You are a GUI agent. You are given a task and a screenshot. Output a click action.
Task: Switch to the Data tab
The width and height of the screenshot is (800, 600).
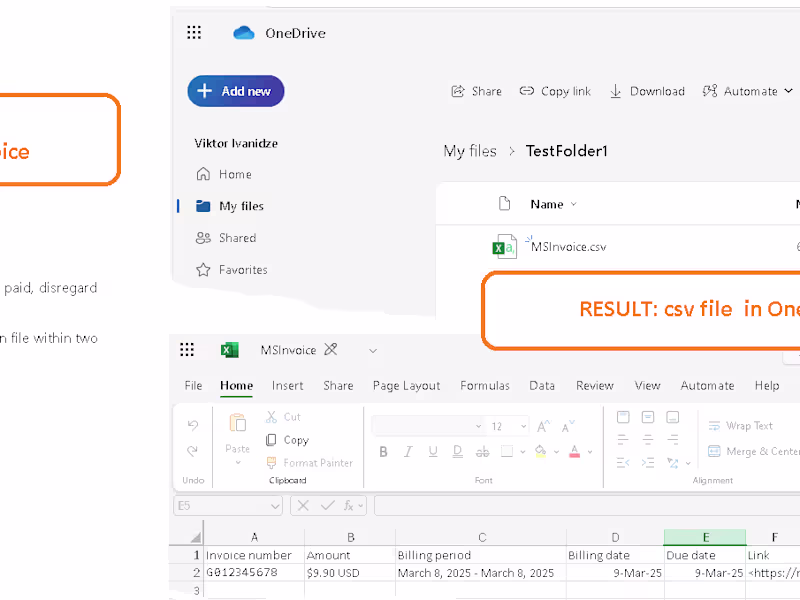[542, 386]
